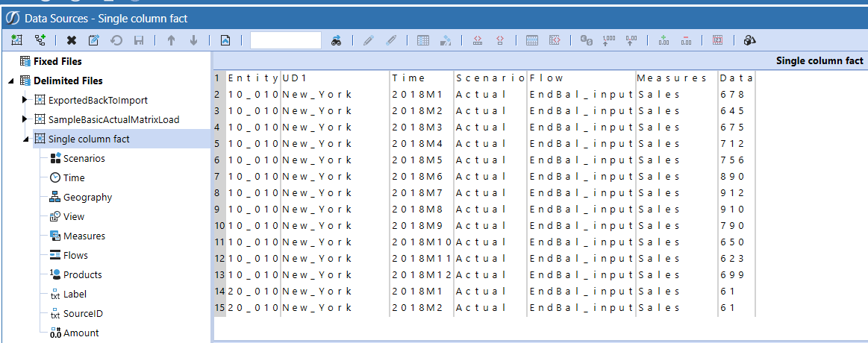Image resolution: width=868 pixels, height=343 pixels.
Task: Delete the selected item using the X icon
Action: point(72,40)
